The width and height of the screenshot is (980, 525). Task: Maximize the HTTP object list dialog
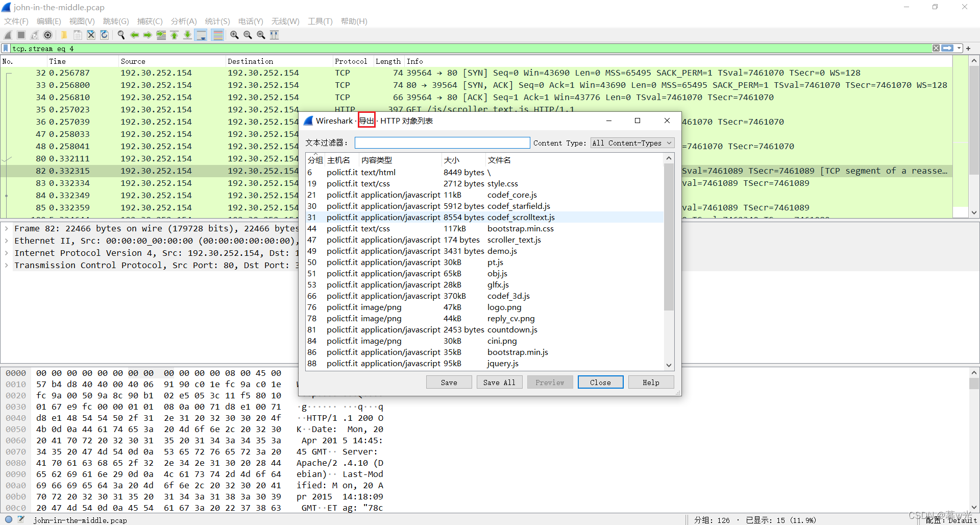pos(637,121)
